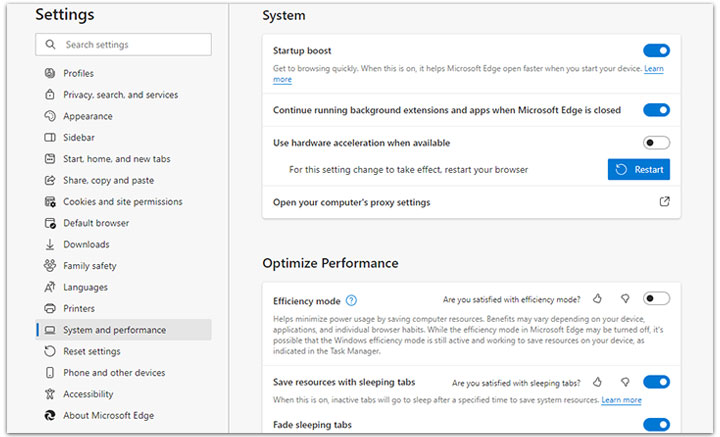Click the Accessibility icon in sidebar
Screen dimensions: 720x437
pyautogui.click(x=50, y=394)
